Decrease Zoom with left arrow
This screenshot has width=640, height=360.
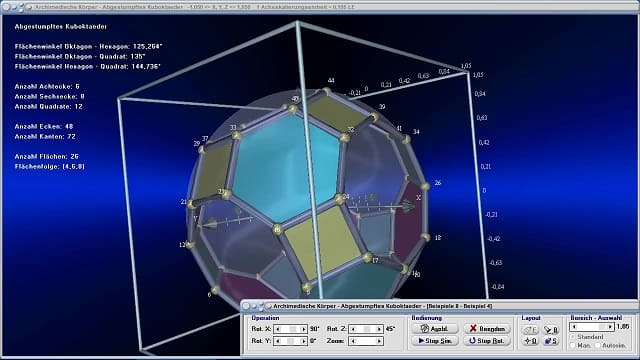[x=353, y=341]
